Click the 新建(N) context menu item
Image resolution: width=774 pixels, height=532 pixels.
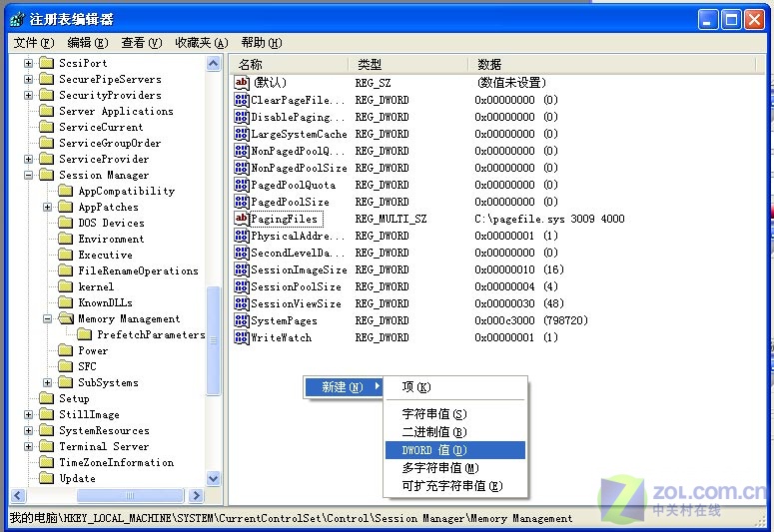coord(344,387)
